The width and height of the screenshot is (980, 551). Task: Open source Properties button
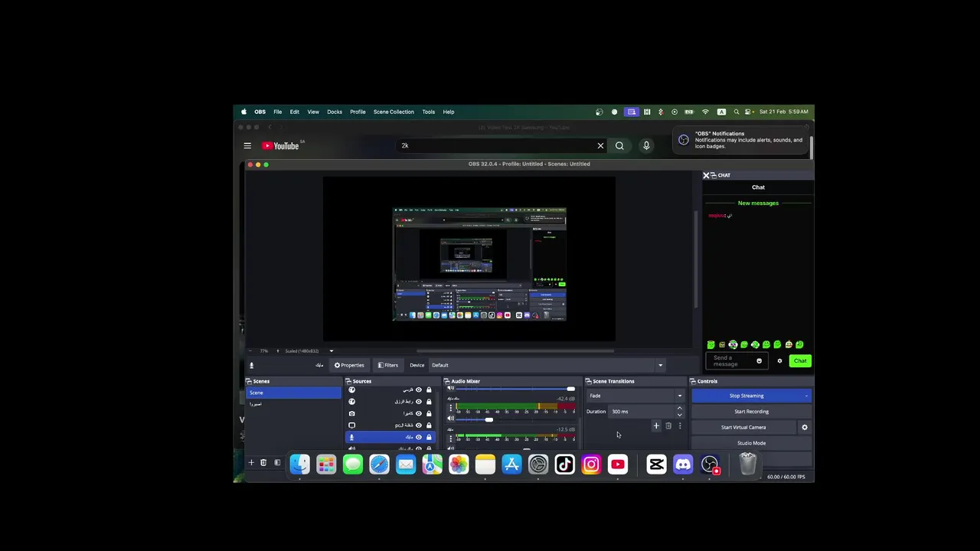coord(349,365)
